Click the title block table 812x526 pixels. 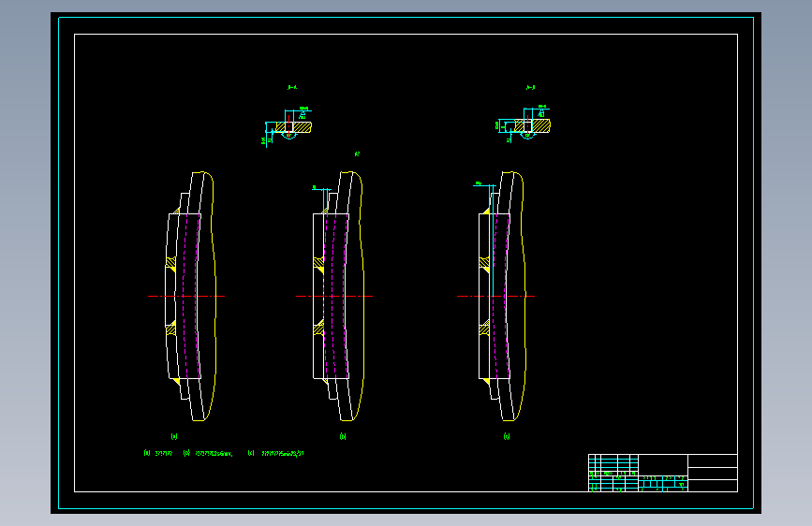pyautogui.click(x=663, y=473)
